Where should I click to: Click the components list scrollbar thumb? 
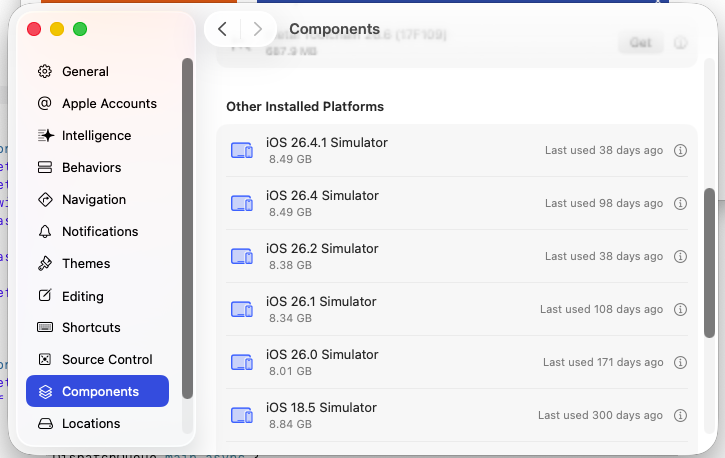pos(709,263)
